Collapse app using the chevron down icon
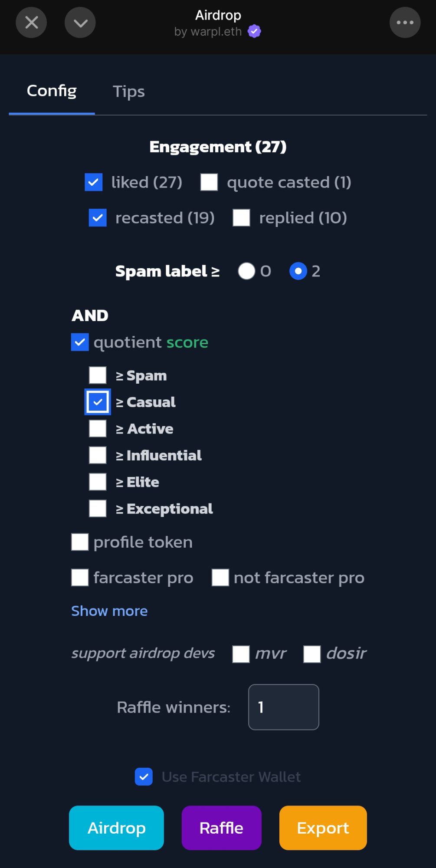Screen dimensions: 436x868 point(80,23)
